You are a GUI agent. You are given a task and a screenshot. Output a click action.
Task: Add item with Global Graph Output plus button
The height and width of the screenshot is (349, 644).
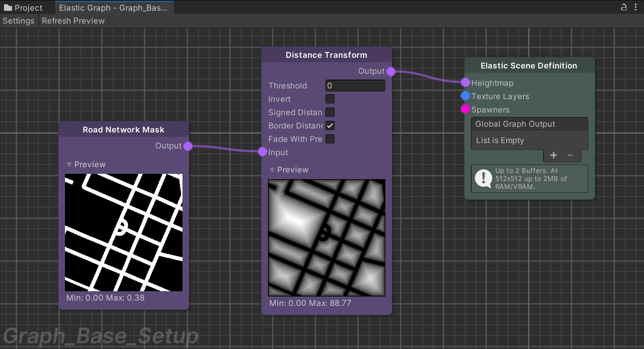(x=554, y=155)
